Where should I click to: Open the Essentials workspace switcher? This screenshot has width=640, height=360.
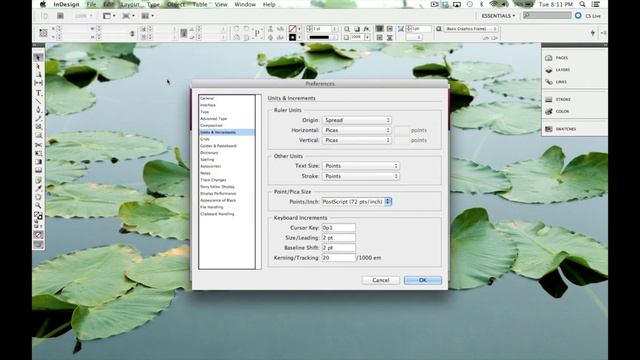[498, 16]
